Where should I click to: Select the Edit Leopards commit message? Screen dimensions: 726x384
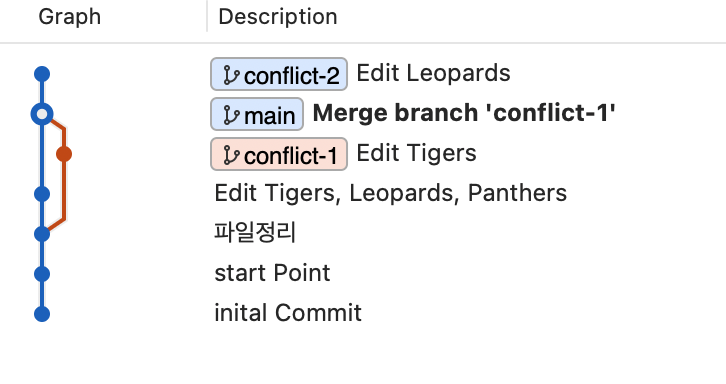pyautogui.click(x=433, y=73)
